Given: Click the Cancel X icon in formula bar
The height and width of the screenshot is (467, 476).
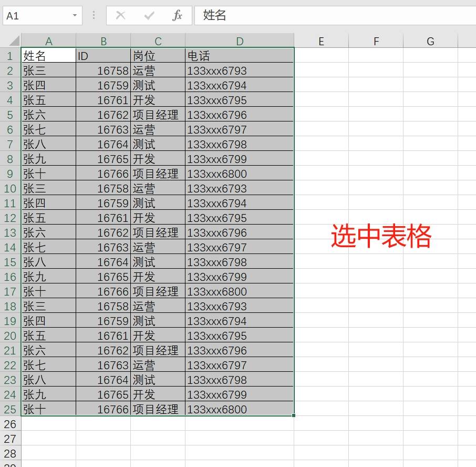Looking at the screenshot, I should click(121, 16).
